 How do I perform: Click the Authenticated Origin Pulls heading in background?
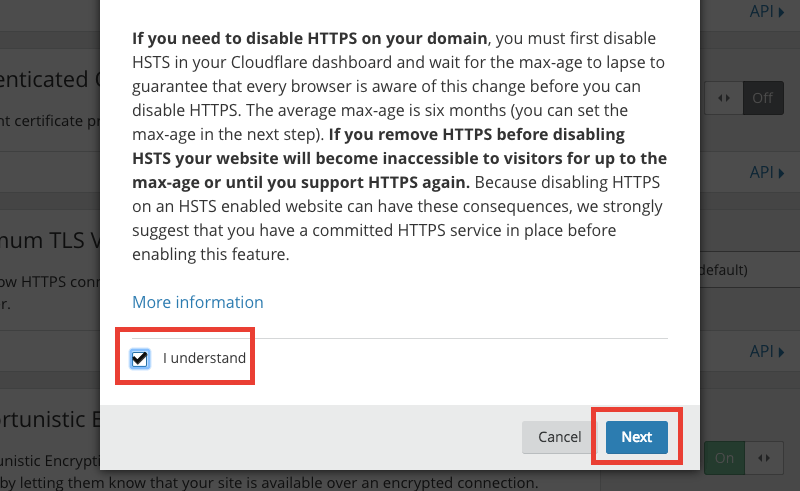pyautogui.click(x=50, y=80)
